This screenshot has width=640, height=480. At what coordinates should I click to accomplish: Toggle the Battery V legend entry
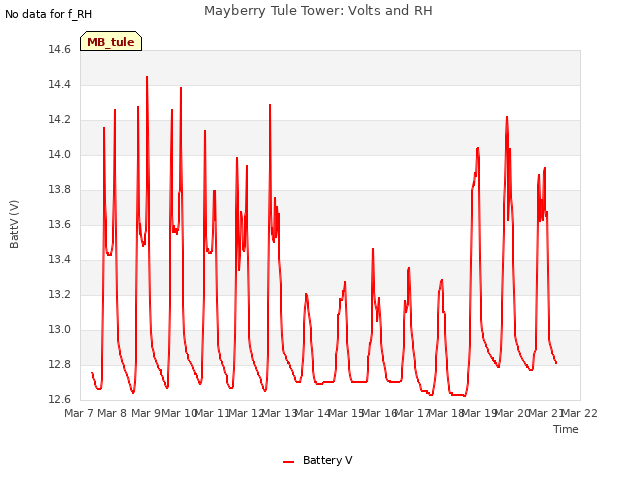(318, 460)
